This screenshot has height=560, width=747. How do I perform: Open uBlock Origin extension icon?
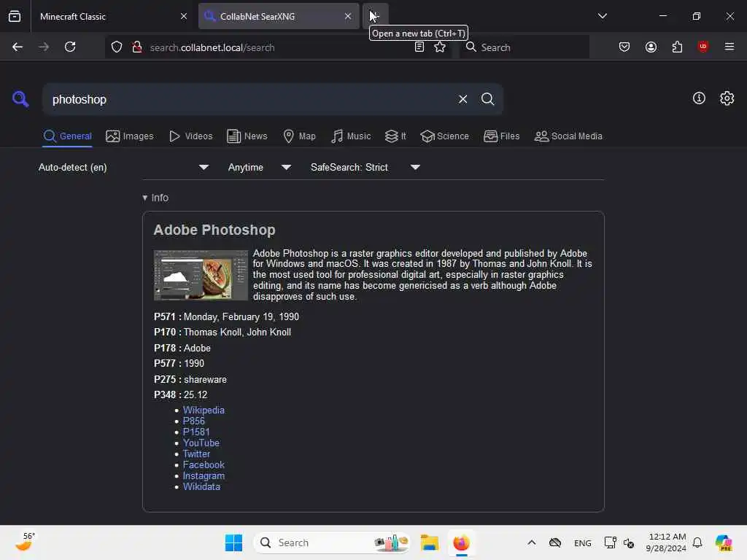pos(703,47)
